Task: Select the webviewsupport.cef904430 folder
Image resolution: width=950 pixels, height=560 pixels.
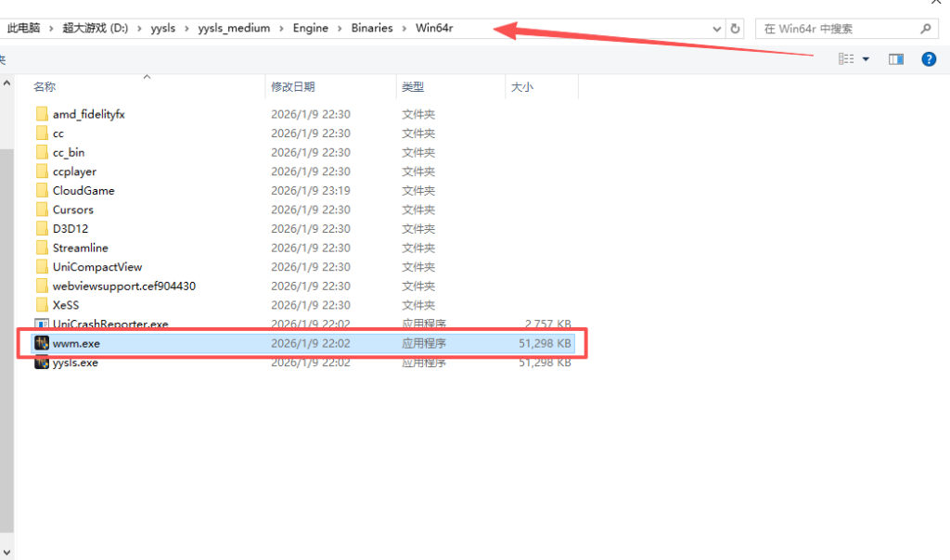Action: pos(123,286)
